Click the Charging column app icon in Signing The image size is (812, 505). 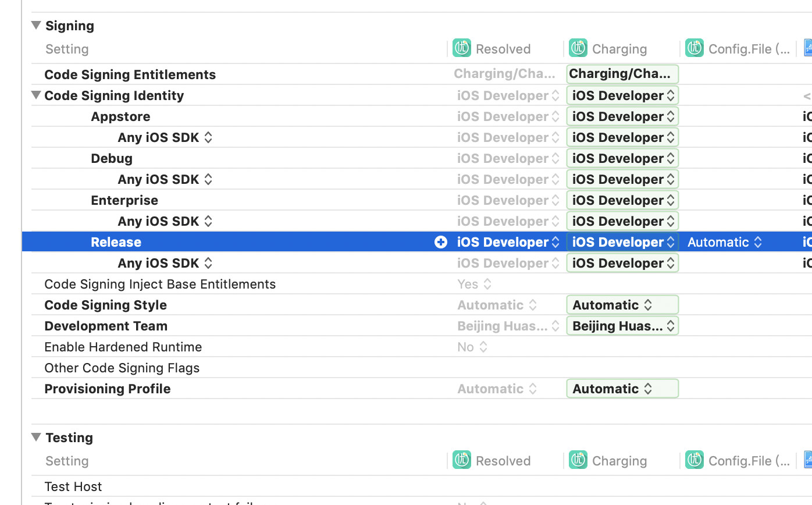coord(578,48)
